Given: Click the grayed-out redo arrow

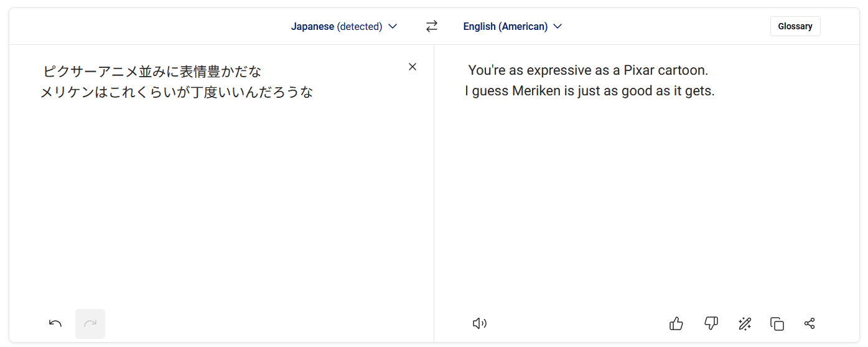Looking at the screenshot, I should click(x=90, y=323).
